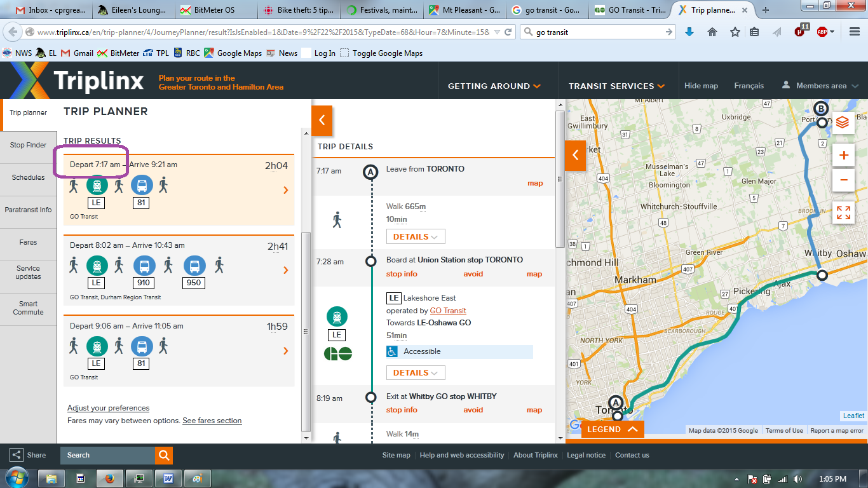Click the footer Search input field
Screen dimensions: 868x488
tap(107, 455)
